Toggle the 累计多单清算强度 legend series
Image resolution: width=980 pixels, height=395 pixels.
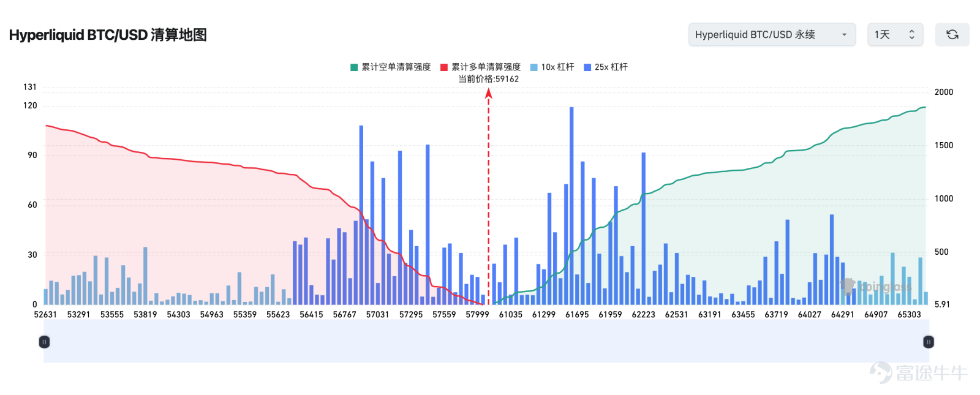click(x=480, y=67)
